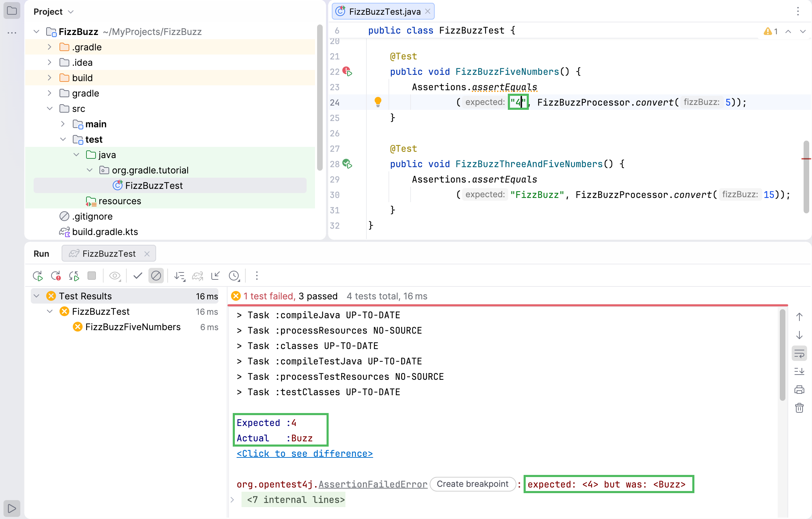
Task: Click the Print output icon
Action: (799, 389)
